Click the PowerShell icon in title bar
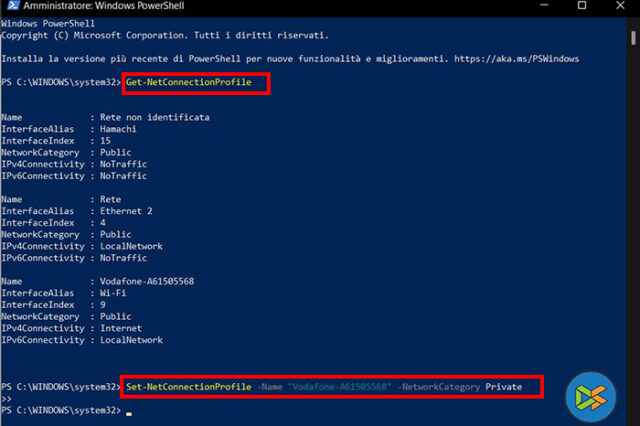Image resolution: width=640 pixels, height=426 pixels. click(10, 7)
